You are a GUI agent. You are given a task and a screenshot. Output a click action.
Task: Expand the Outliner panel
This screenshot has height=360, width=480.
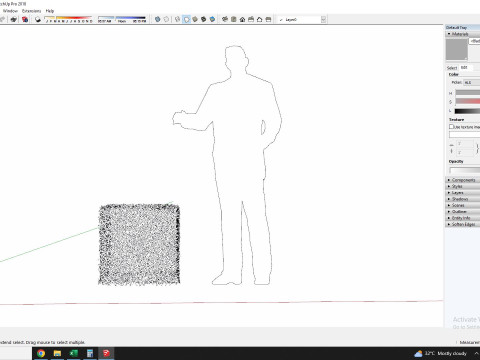pos(463,212)
